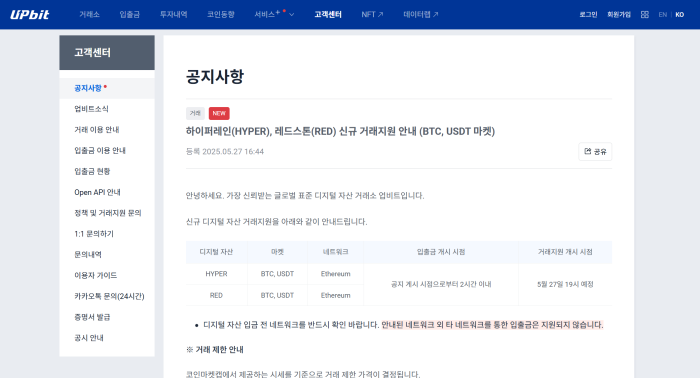
Task: Click the 거래지원 개시 시점 column header
Action: click(x=565, y=252)
